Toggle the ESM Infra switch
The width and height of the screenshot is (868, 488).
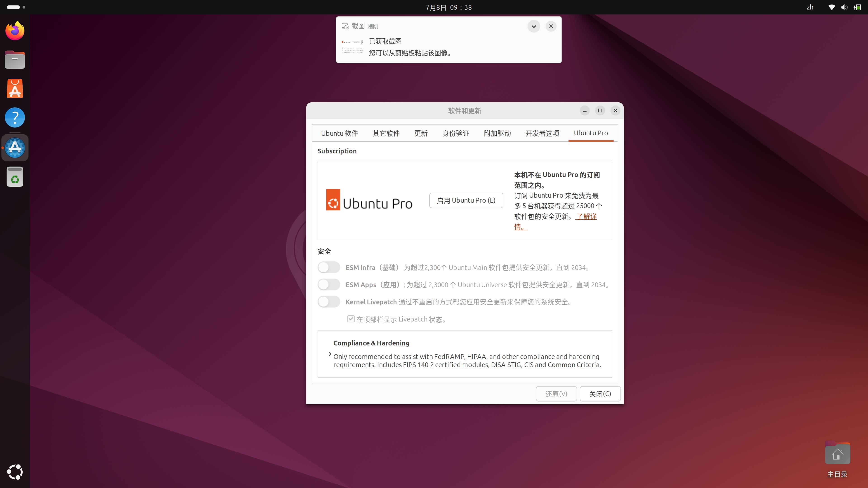tap(329, 267)
